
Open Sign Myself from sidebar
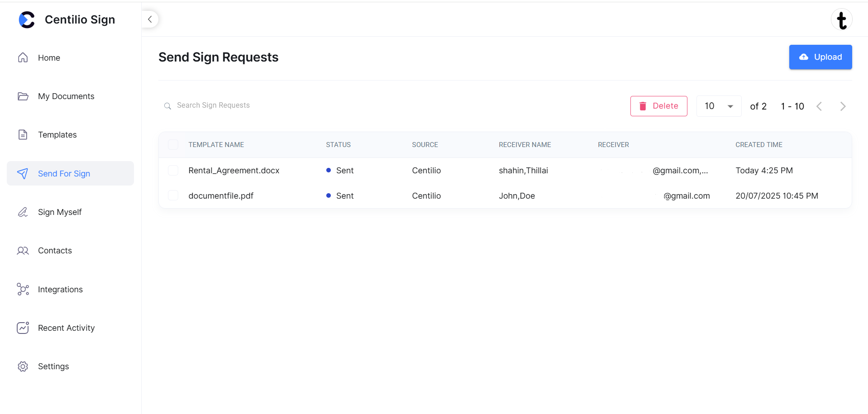[59, 212]
